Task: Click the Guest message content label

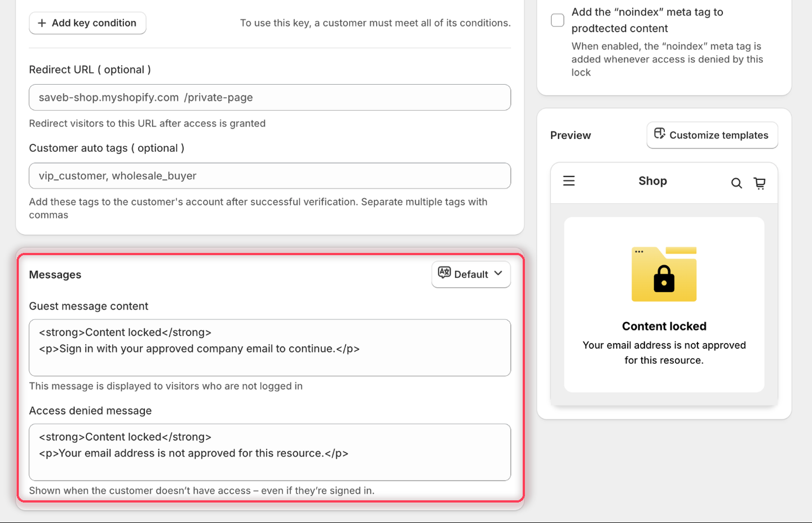Action: [x=89, y=306]
